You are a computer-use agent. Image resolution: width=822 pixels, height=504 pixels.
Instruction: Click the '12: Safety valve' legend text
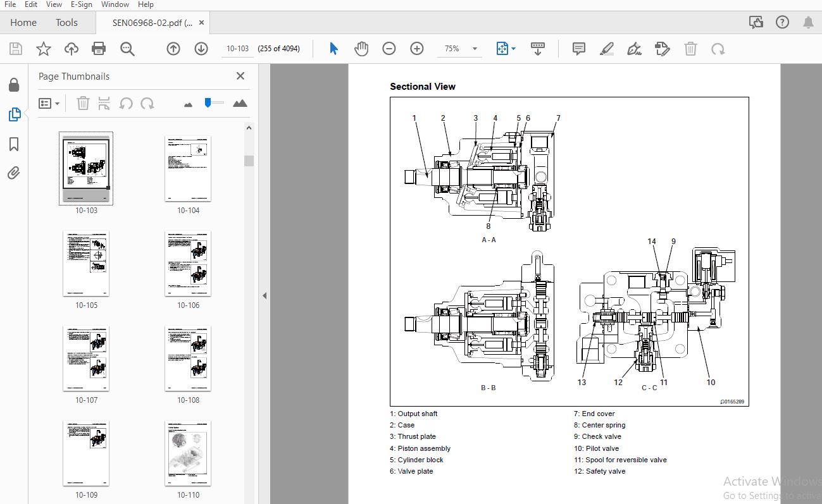tap(599, 471)
